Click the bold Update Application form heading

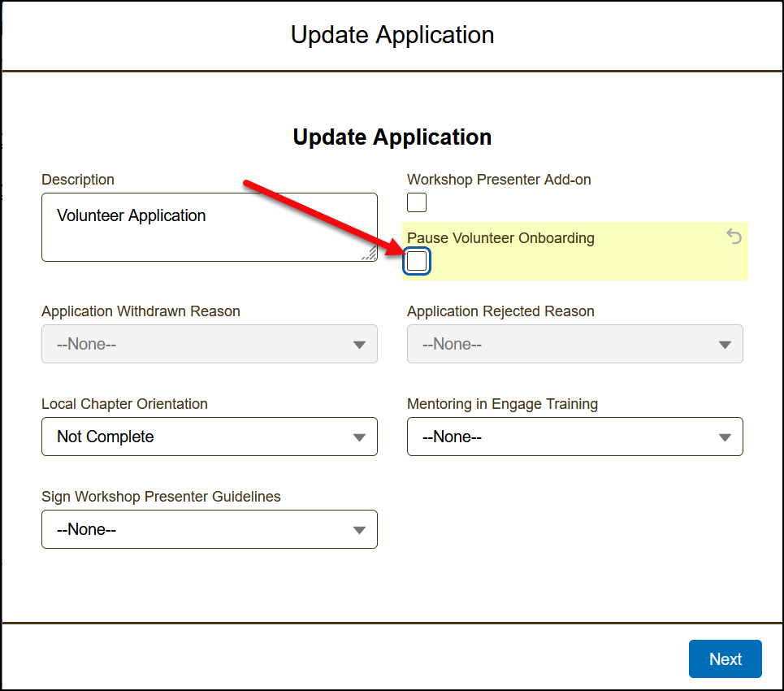(392, 137)
